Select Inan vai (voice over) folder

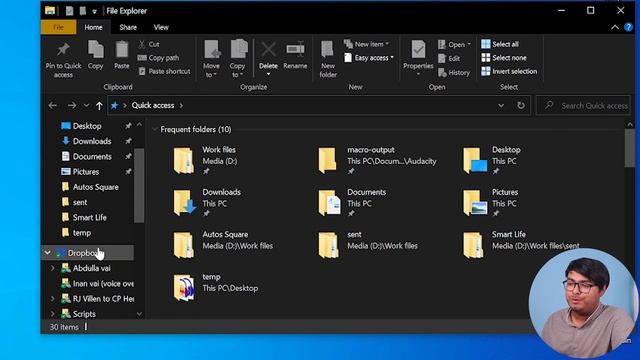tap(97, 283)
